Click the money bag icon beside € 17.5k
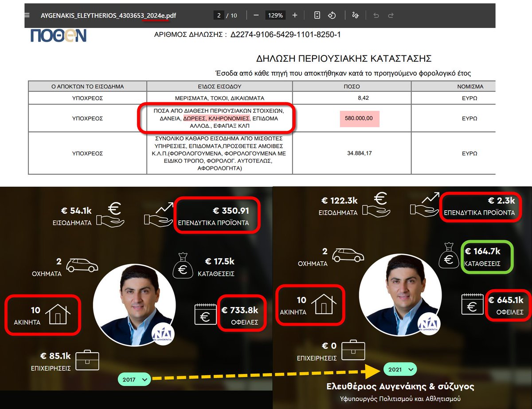532x409 pixels. (x=182, y=266)
